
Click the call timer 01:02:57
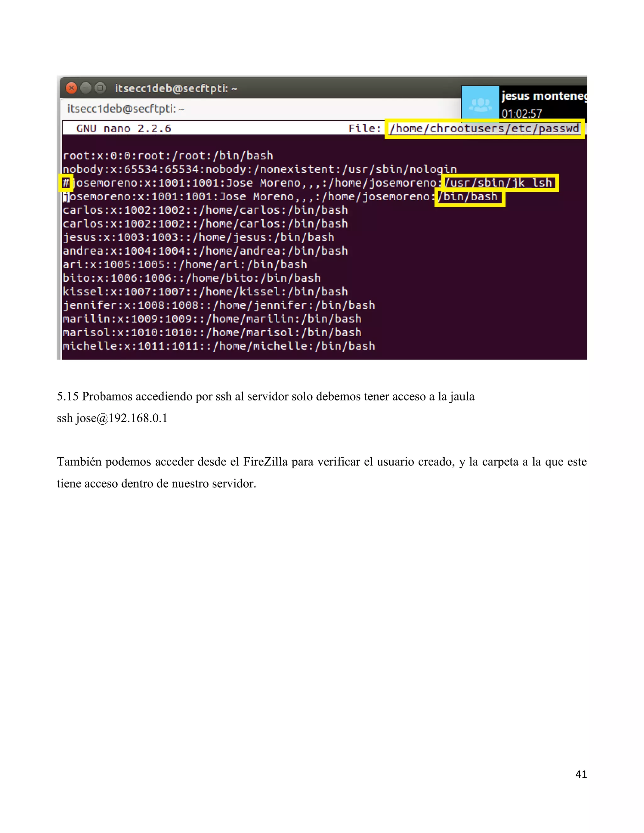(x=522, y=114)
